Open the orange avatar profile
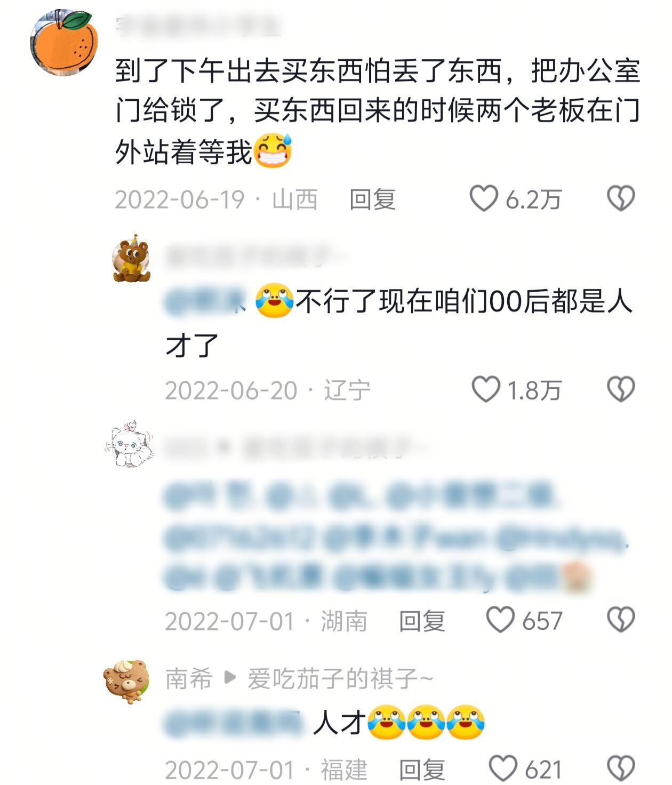This screenshot has height=785, width=672. [x=64, y=42]
